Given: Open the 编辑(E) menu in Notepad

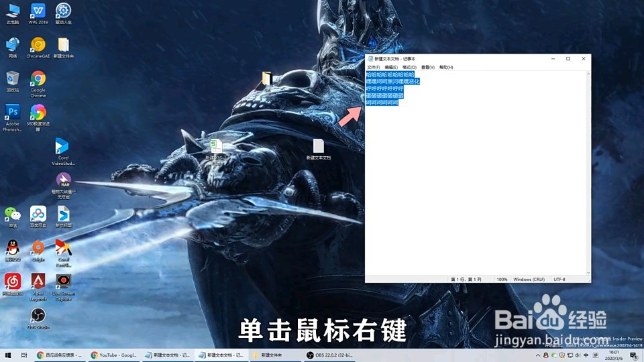Looking at the screenshot, I should [391, 67].
